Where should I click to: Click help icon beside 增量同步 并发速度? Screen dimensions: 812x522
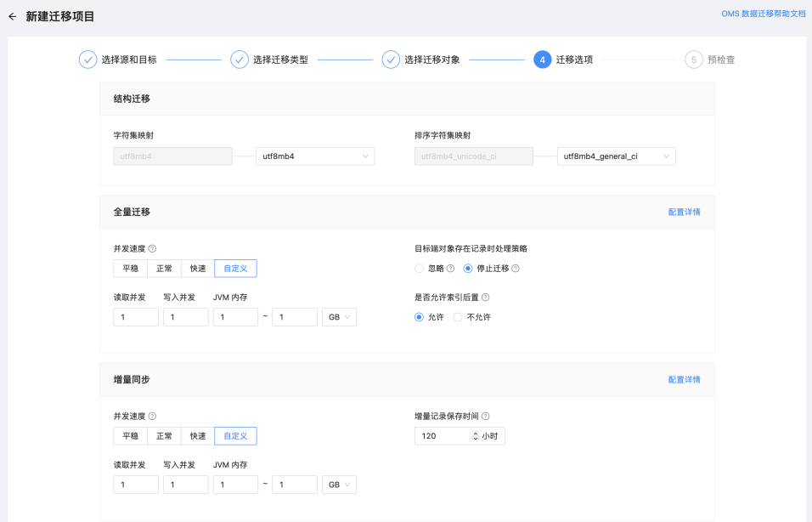[152, 417]
